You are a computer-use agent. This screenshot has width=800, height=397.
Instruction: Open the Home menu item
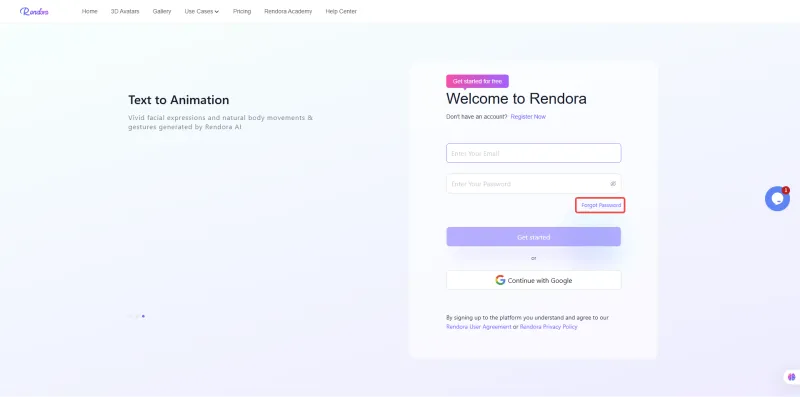[89, 11]
